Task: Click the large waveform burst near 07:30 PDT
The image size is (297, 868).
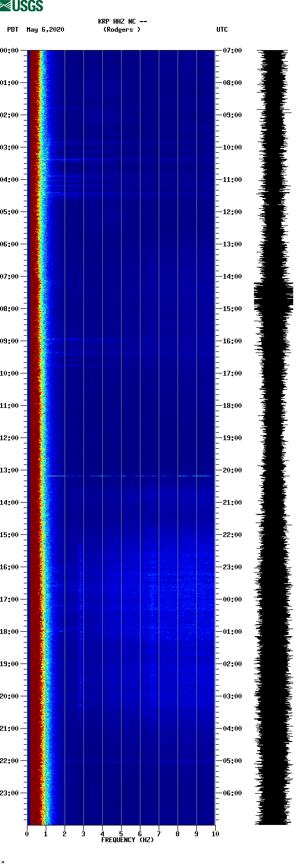Action: [273, 295]
